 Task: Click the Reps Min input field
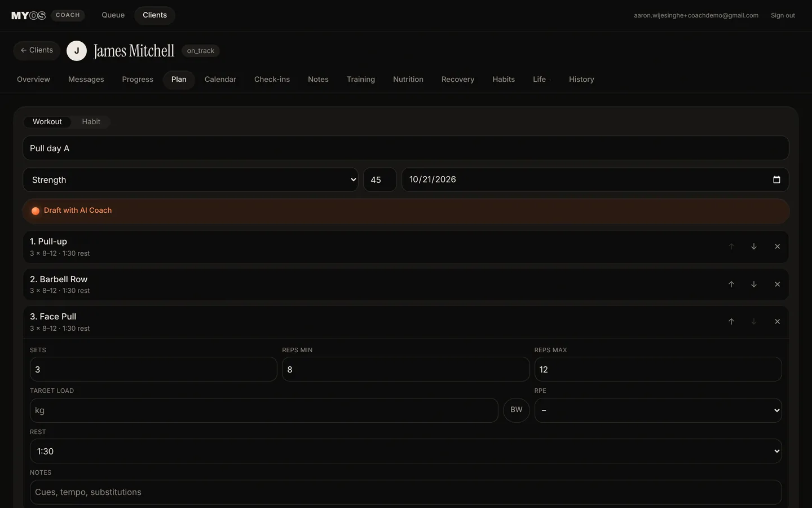pyautogui.click(x=405, y=369)
